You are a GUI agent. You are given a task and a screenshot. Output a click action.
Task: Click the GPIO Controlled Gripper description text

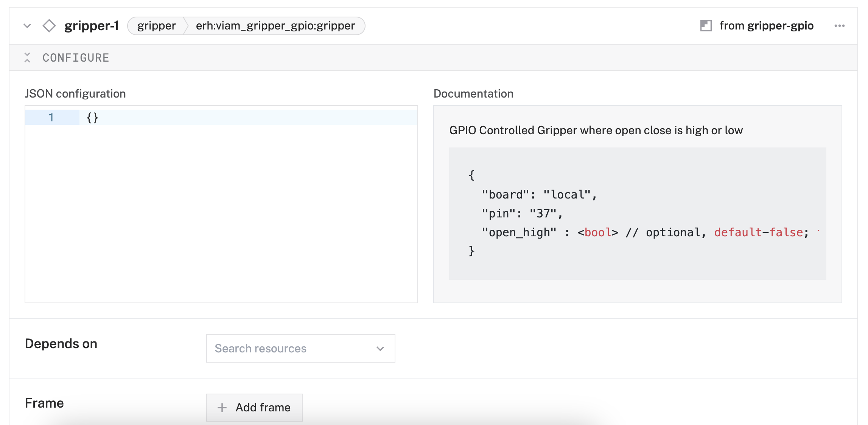(x=596, y=130)
